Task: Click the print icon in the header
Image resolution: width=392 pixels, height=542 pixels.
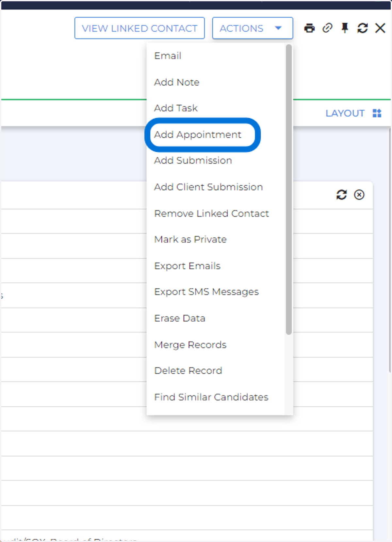Action: click(x=309, y=28)
